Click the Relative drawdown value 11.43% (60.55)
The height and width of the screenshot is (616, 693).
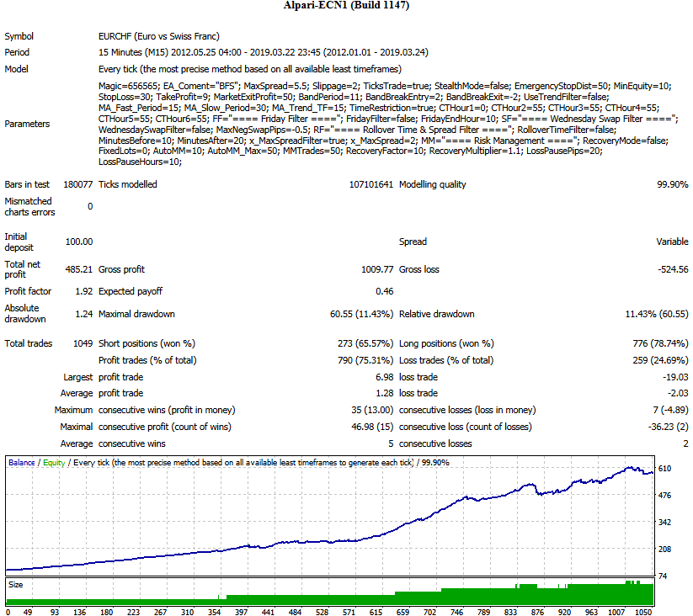tap(657, 314)
